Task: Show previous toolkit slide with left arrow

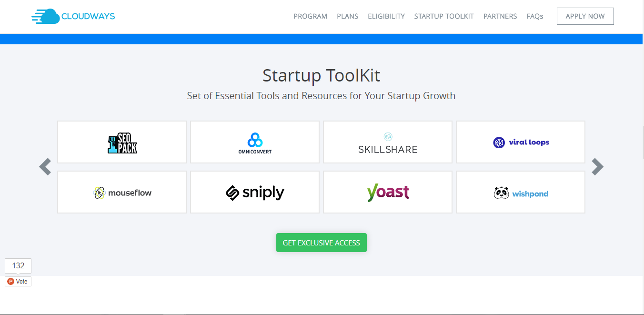Action: tap(45, 167)
